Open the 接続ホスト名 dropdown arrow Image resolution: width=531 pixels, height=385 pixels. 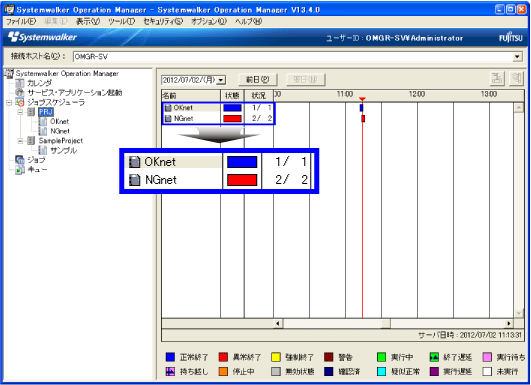[x=517, y=57]
